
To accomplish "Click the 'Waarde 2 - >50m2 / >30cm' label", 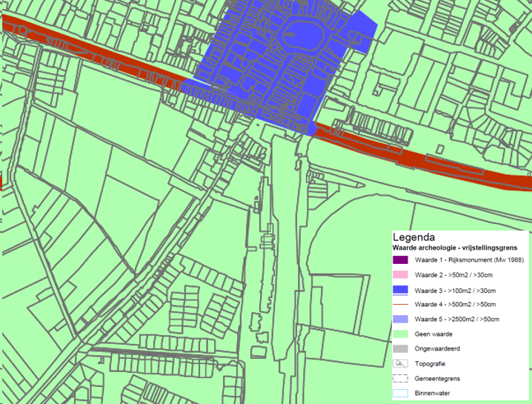I will [453, 275].
